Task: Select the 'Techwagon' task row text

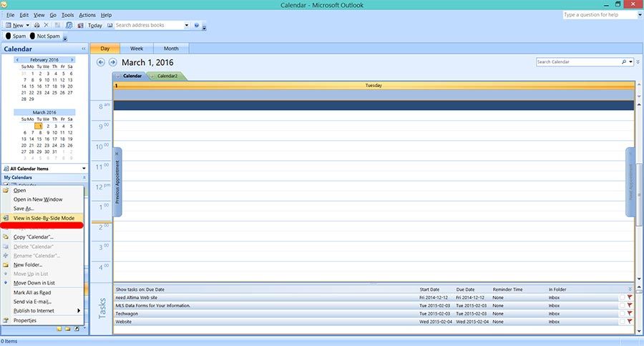Action: [127, 314]
